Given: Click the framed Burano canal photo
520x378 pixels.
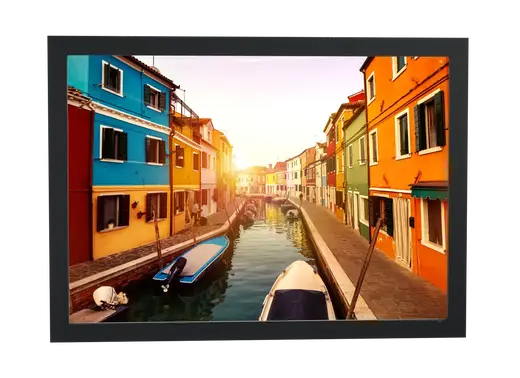Looking at the screenshot, I should [x=258, y=189].
